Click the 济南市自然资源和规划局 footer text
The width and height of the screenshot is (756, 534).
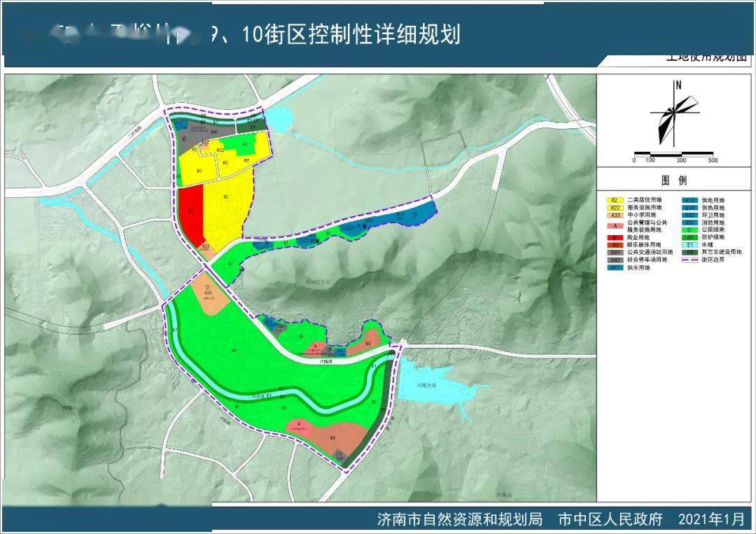(459, 519)
